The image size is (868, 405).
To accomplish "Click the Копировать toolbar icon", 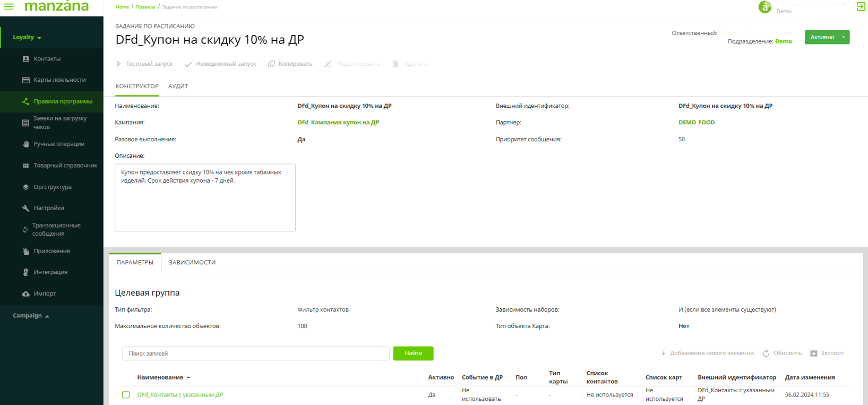I will click(271, 64).
